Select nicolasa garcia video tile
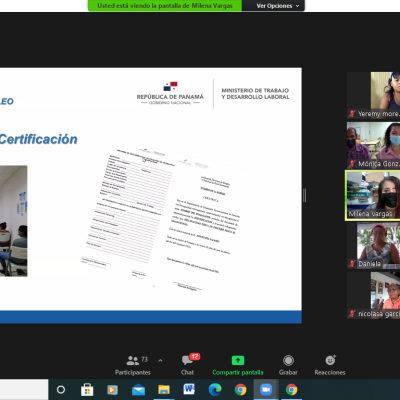 pyautogui.click(x=374, y=295)
